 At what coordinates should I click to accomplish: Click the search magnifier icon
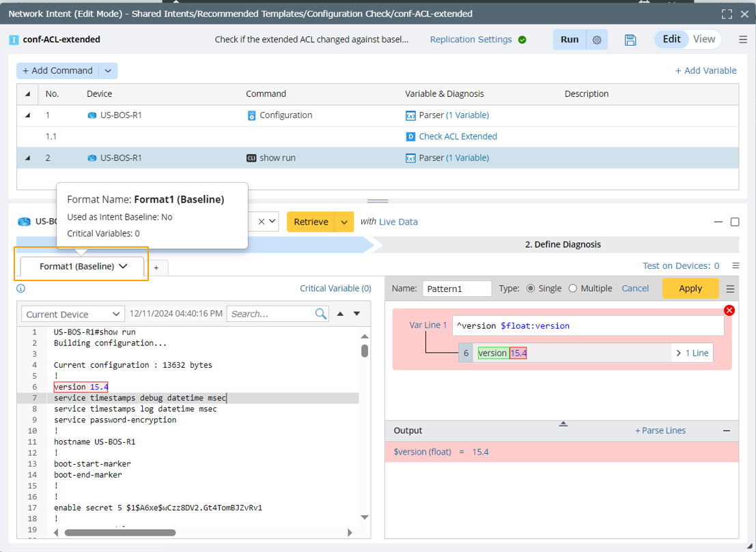click(x=321, y=314)
